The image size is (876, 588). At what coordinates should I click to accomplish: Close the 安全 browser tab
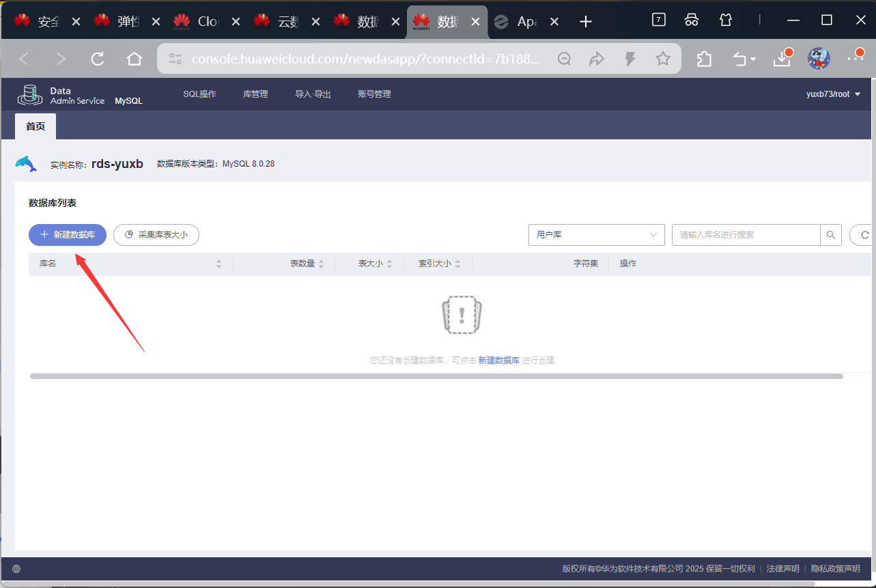tap(76, 22)
